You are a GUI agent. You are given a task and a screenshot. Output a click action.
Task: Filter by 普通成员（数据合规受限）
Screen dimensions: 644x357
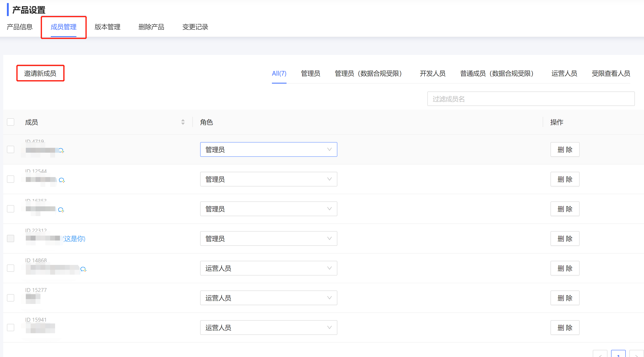click(x=498, y=73)
